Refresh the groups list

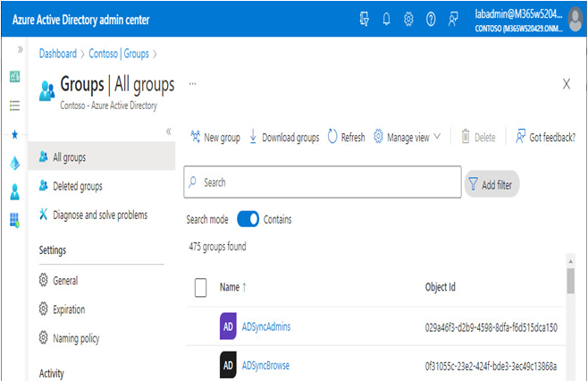coord(346,137)
